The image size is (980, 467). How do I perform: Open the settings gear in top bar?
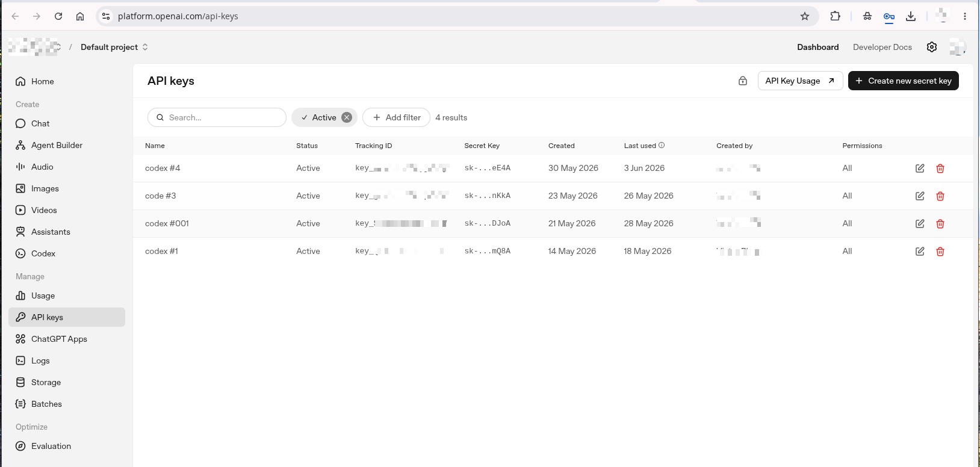point(932,47)
